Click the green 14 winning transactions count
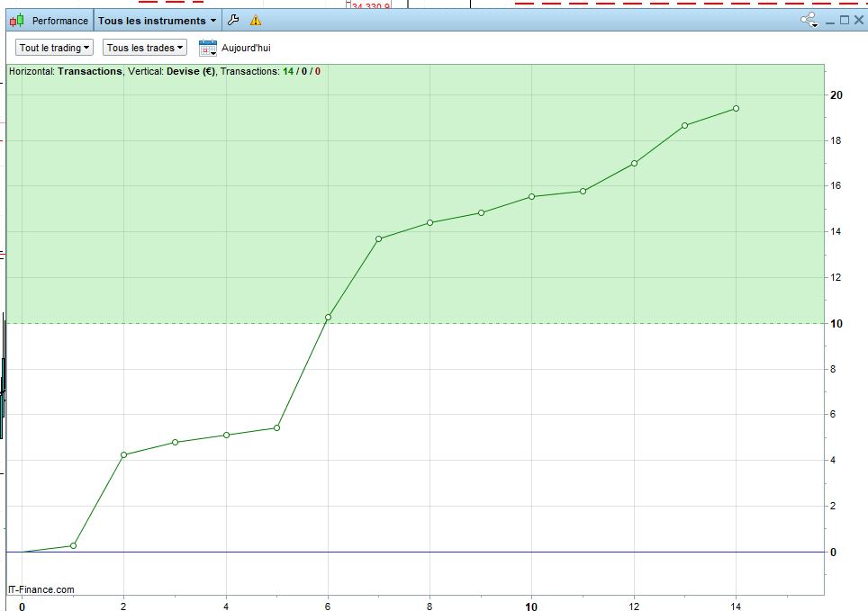 pos(288,71)
